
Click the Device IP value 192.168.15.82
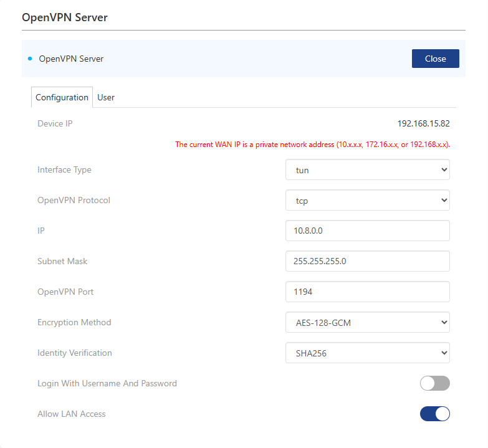(x=424, y=123)
